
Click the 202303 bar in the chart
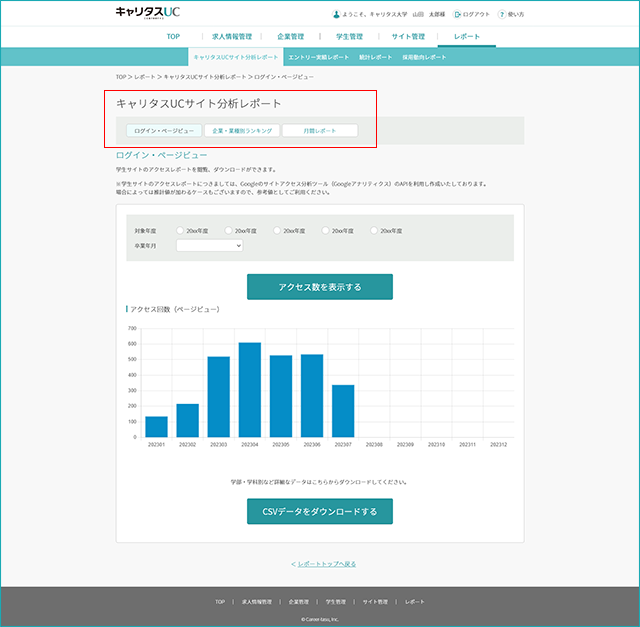point(218,397)
